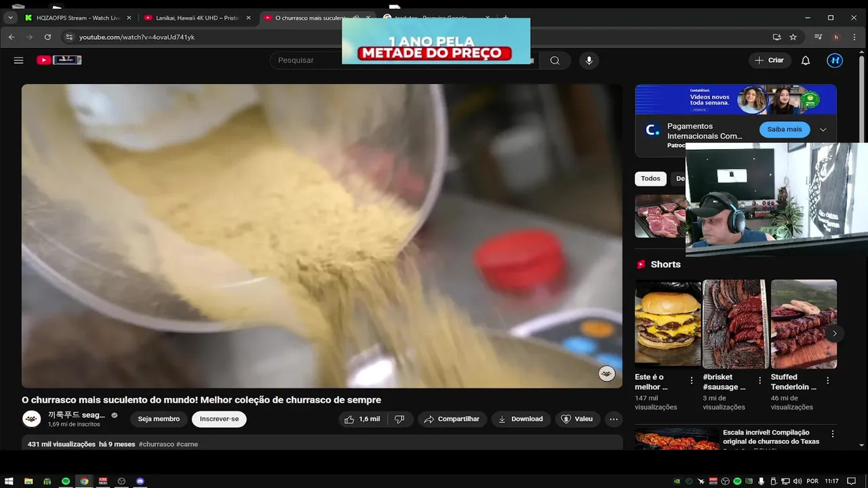The image size is (868, 488).
Task: Like the video (1,6 mil)
Action: tap(362, 419)
